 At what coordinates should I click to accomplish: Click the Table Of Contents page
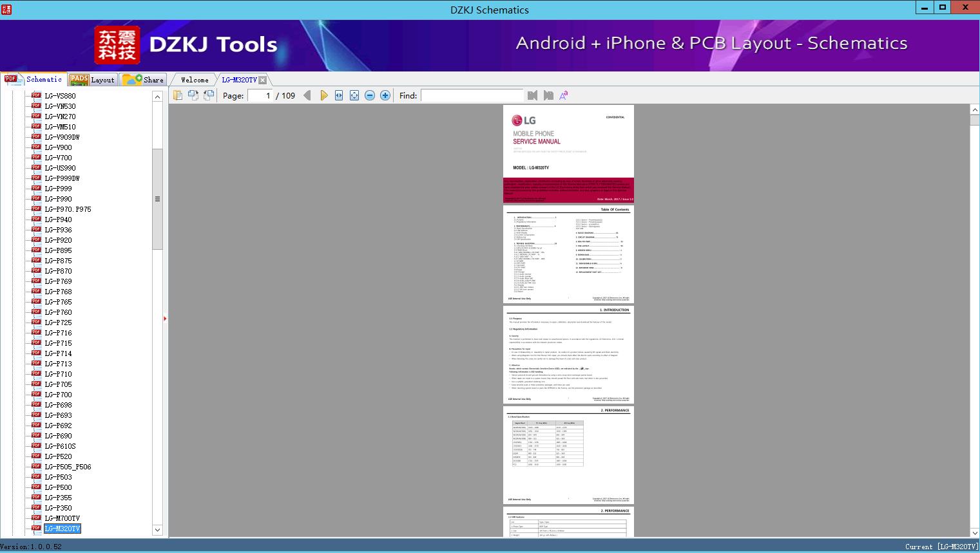click(x=568, y=254)
